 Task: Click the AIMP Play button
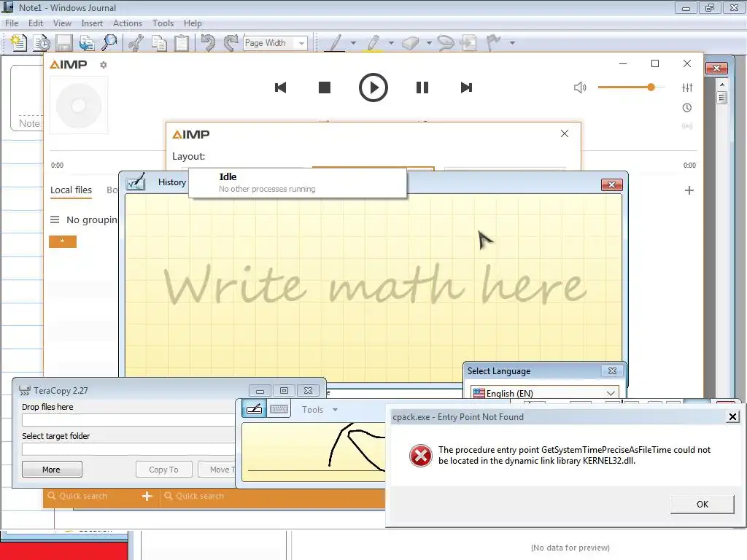click(373, 87)
